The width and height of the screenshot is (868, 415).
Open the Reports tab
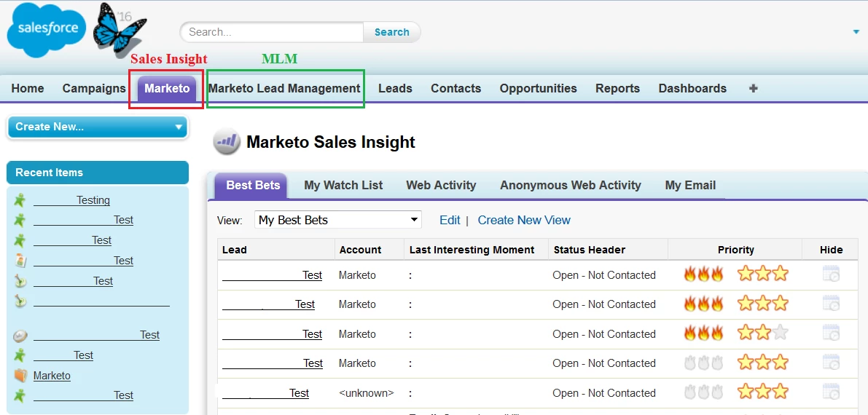click(618, 89)
